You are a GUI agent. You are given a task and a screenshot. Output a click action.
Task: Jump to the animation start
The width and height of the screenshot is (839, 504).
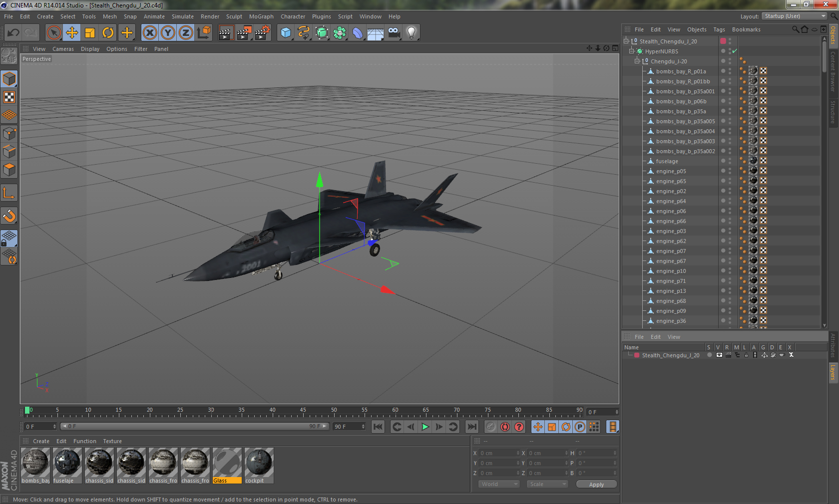point(378,427)
